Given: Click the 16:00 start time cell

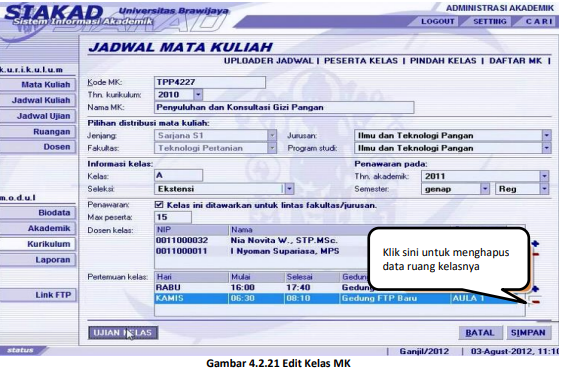Looking at the screenshot, I should (243, 287).
